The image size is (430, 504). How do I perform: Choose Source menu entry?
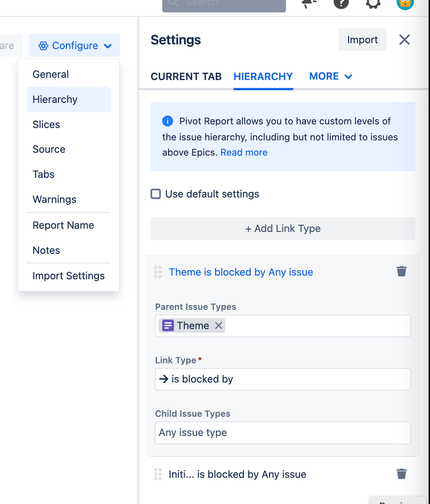pyautogui.click(x=69, y=149)
